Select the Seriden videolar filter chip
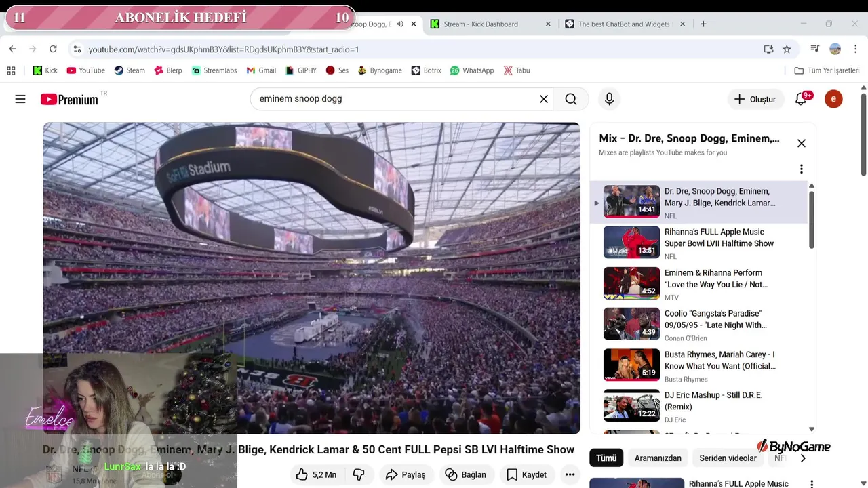Screen dimensions: 868x488 (728, 457)
